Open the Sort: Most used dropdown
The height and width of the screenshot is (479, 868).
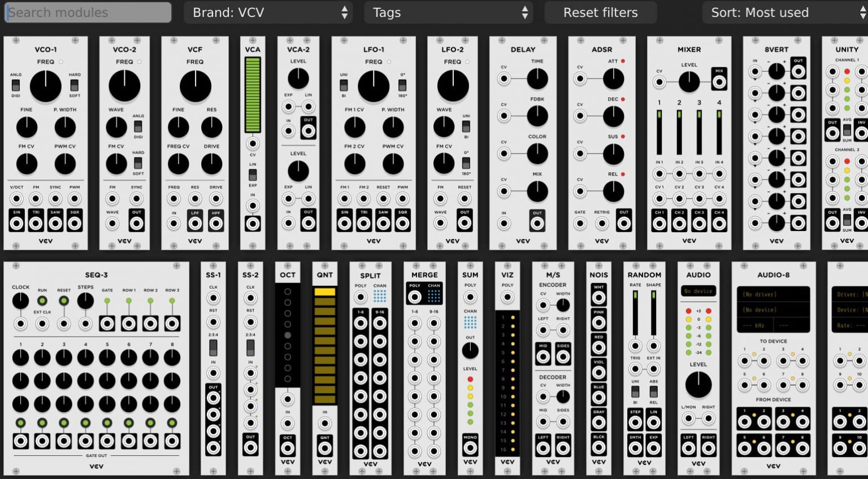[785, 12]
